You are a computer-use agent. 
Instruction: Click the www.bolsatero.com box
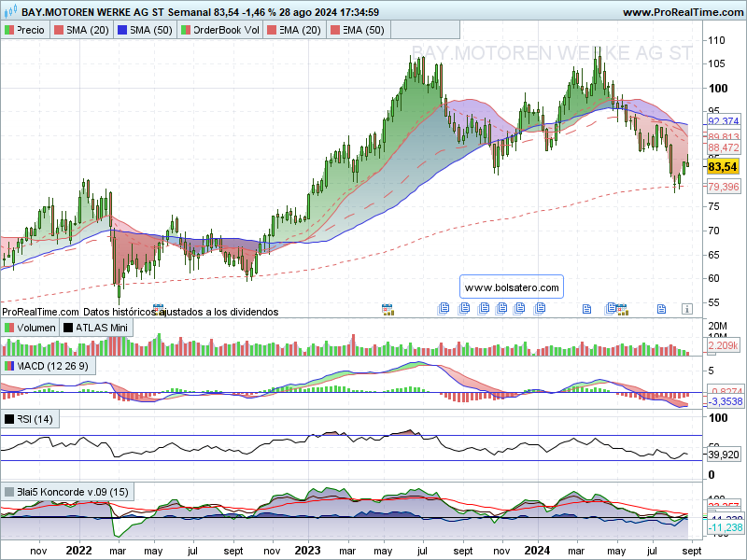click(x=512, y=287)
